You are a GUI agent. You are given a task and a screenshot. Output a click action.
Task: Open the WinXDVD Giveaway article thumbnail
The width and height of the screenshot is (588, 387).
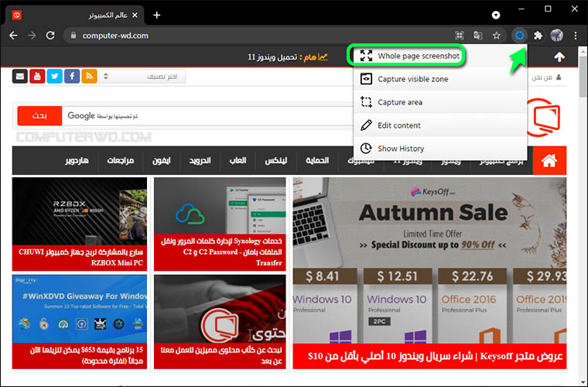tap(80, 309)
